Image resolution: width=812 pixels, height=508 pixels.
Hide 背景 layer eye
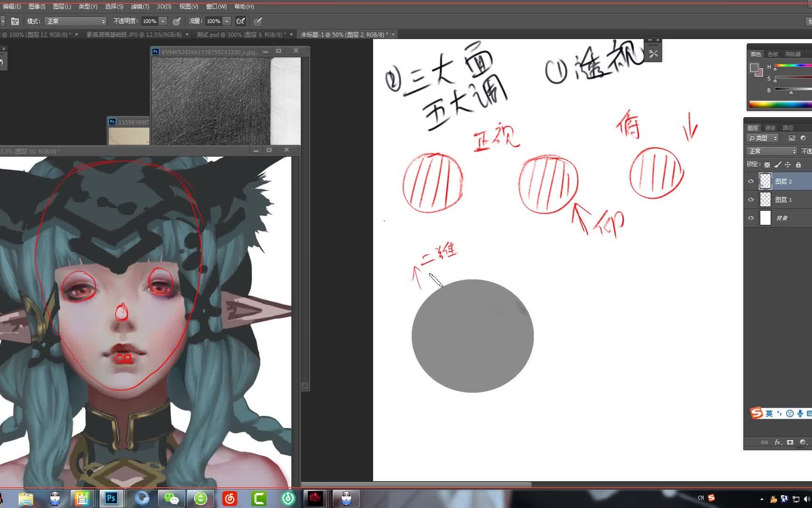pos(751,218)
